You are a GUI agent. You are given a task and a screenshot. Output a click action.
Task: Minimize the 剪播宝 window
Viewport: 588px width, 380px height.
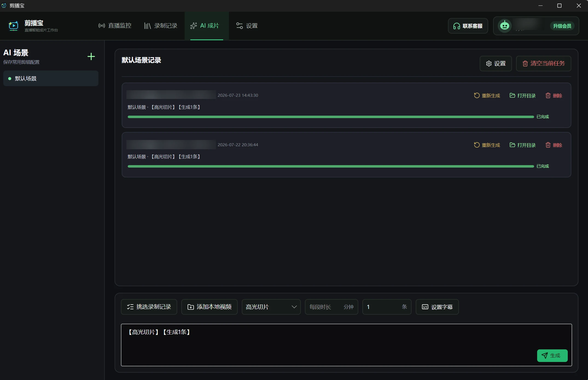click(x=540, y=5)
